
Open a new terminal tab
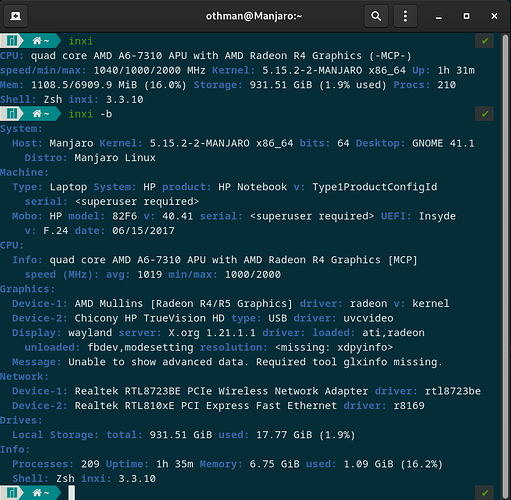(x=15, y=16)
